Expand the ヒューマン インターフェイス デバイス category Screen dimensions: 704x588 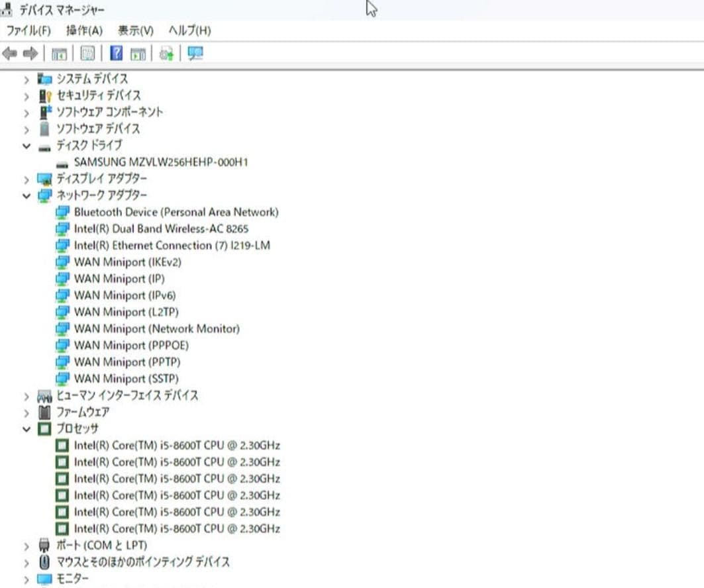[x=26, y=395]
